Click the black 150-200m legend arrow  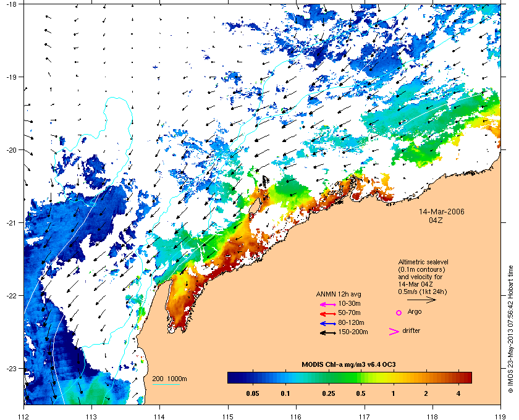click(328, 333)
